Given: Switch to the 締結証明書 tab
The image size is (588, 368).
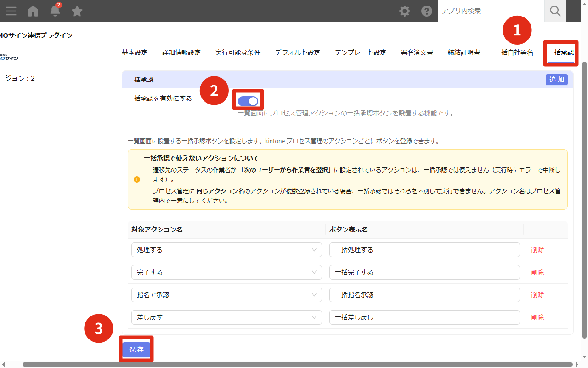Looking at the screenshot, I should (464, 52).
